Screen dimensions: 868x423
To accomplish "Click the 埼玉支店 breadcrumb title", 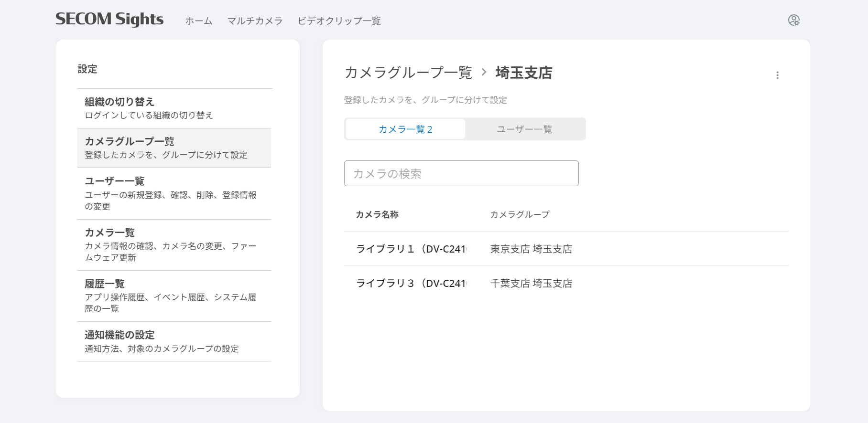I will coord(524,73).
